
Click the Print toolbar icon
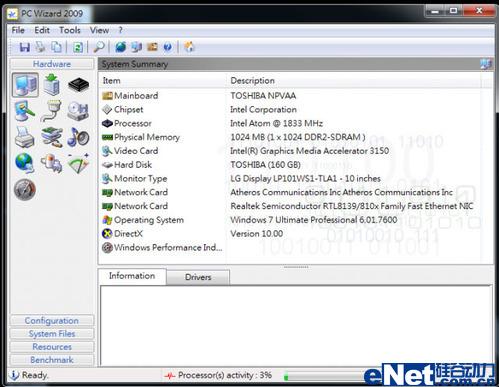(40, 47)
